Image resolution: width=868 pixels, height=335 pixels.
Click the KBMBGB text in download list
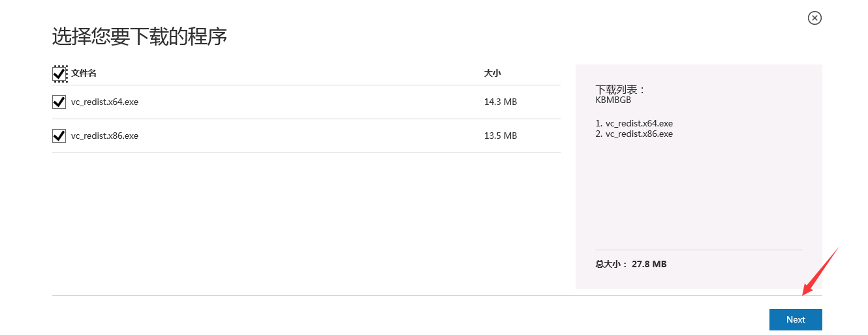tap(613, 100)
